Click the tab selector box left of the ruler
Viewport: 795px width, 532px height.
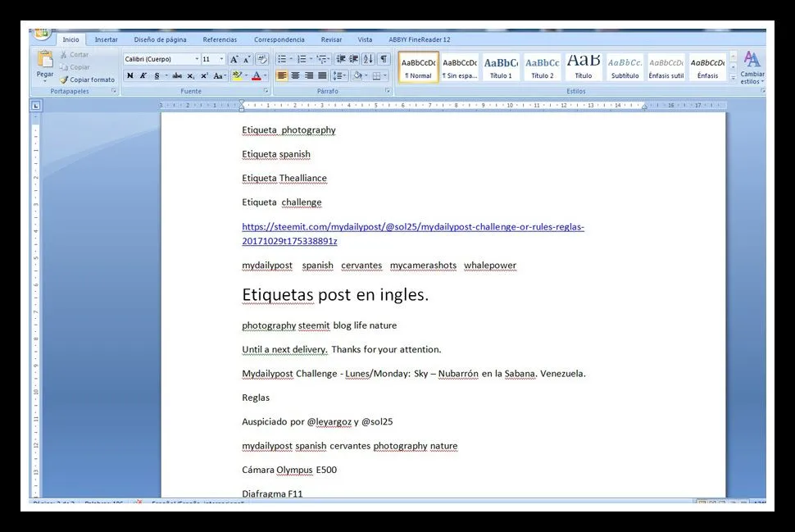click(36, 105)
